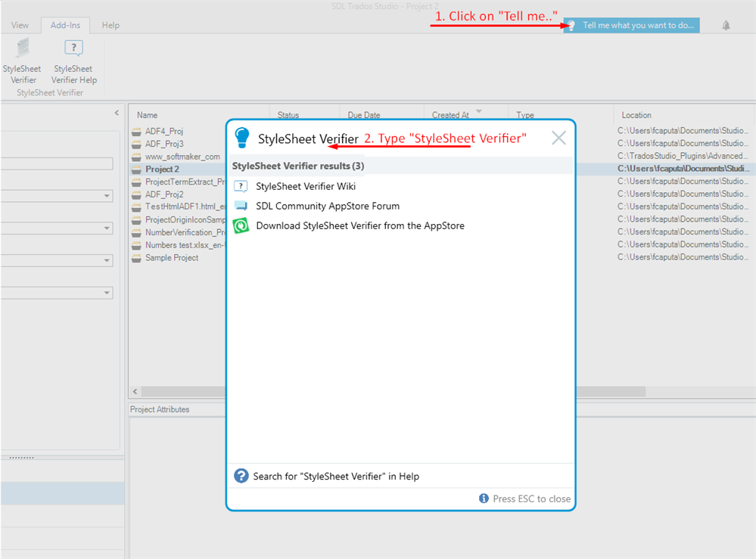Click the SDL Community forum chat icon

[x=241, y=206]
